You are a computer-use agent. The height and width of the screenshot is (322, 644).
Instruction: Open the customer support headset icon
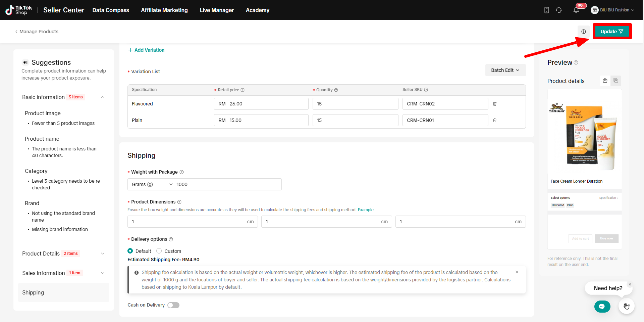[x=558, y=10]
